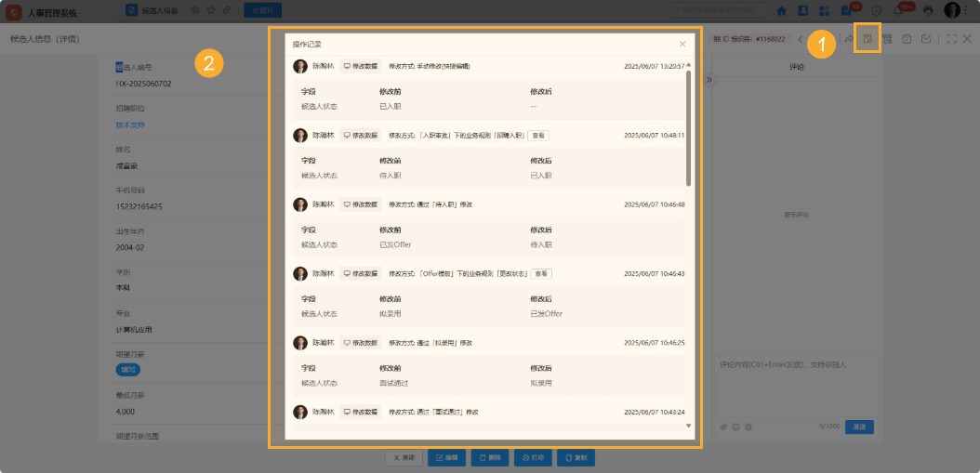
Task: Open notifications bell with 99+ badge
Action: tap(898, 10)
